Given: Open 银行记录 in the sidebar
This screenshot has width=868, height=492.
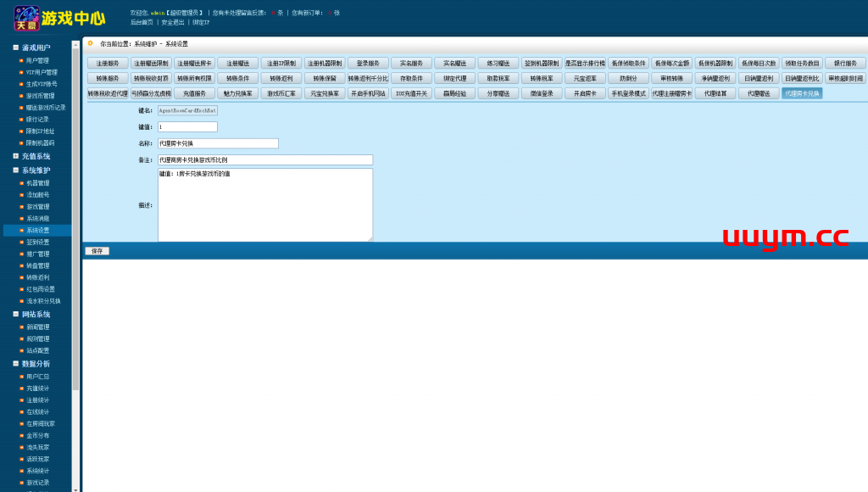Looking at the screenshot, I should (37, 120).
